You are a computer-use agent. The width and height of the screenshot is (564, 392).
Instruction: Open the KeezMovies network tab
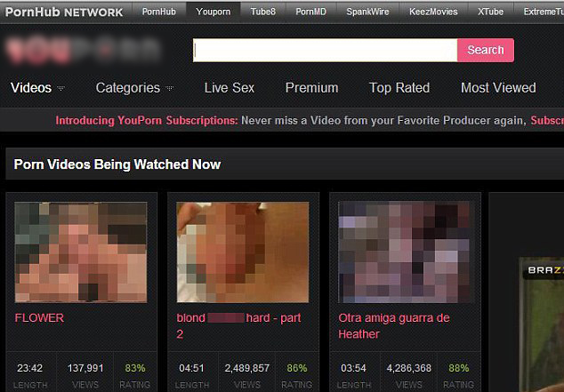pyautogui.click(x=433, y=12)
